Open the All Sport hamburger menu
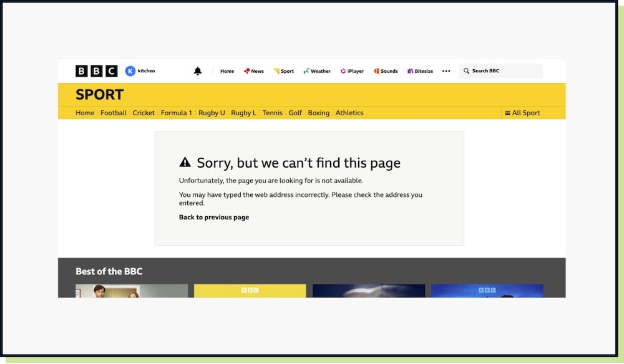Image resolution: width=624 pixels, height=364 pixels. 522,113
